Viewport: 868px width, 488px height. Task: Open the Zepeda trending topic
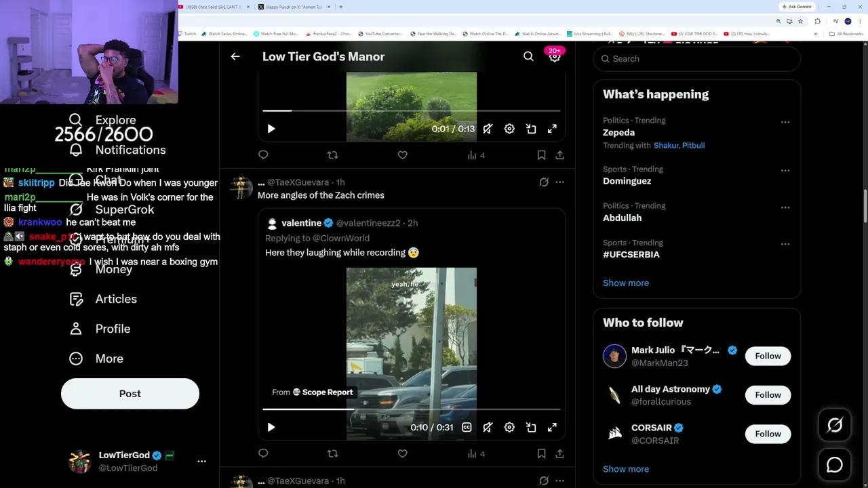(x=618, y=133)
